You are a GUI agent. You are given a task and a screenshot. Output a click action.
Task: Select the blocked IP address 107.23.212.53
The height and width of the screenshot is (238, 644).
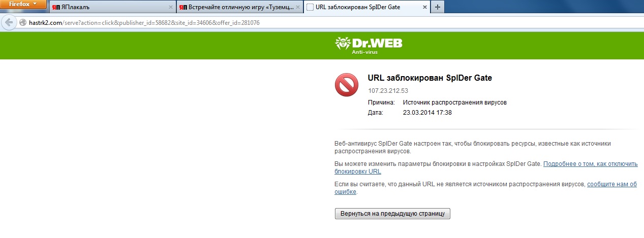point(388,91)
